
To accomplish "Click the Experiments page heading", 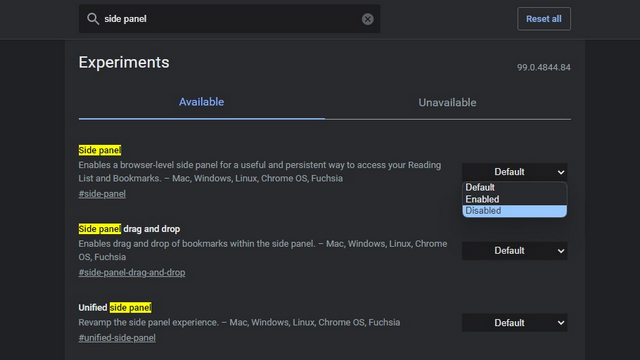I will pyautogui.click(x=124, y=62).
